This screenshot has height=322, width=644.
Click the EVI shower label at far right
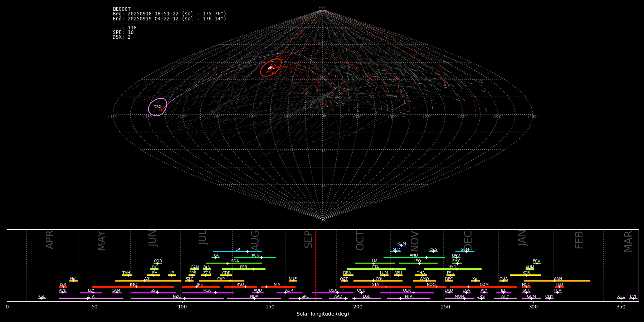633,297
